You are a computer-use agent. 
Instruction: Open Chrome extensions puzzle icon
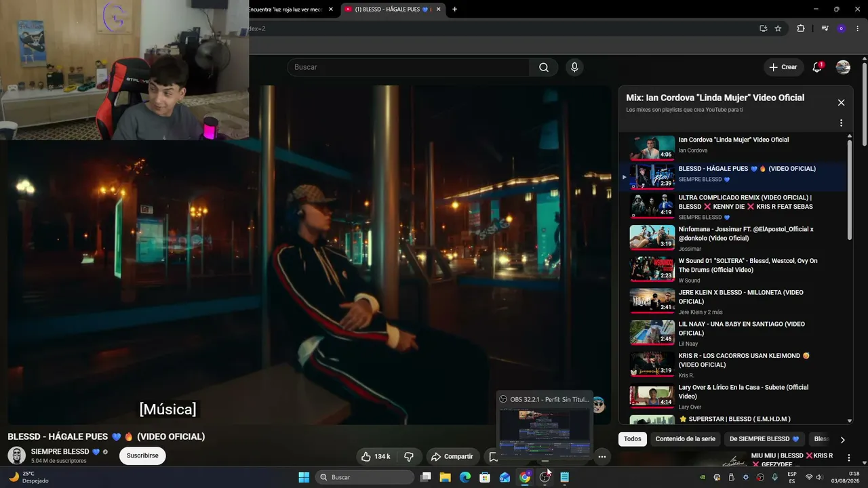801,28
